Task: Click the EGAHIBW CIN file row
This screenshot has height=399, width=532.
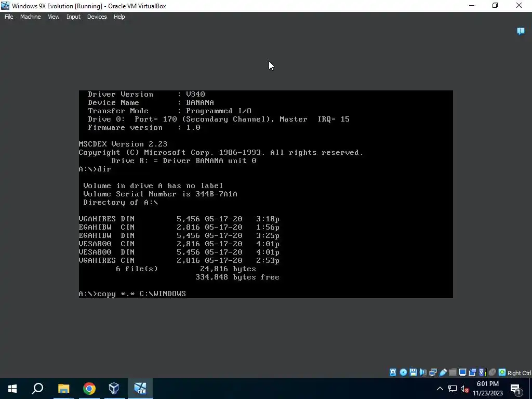Action: 179,228
